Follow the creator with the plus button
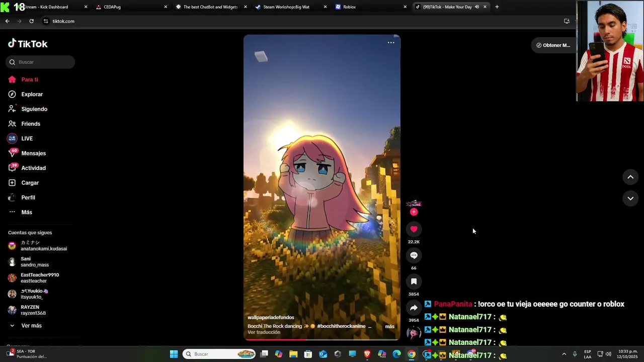The width and height of the screenshot is (644, 362). click(414, 212)
